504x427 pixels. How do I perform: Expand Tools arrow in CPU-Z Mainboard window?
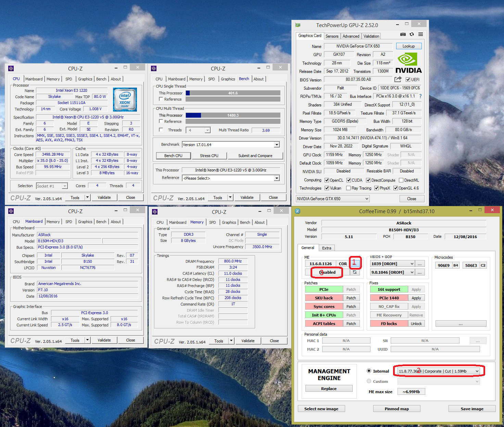coord(88,340)
